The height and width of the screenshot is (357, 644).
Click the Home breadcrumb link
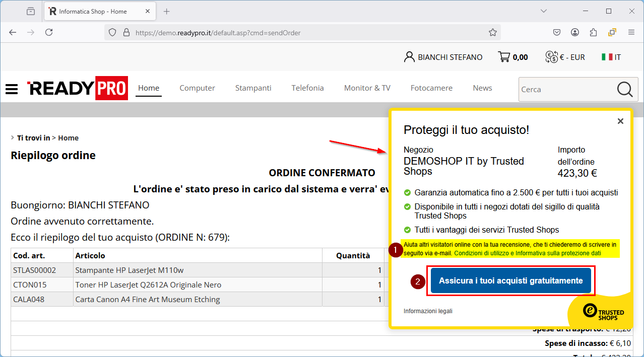[x=69, y=138]
